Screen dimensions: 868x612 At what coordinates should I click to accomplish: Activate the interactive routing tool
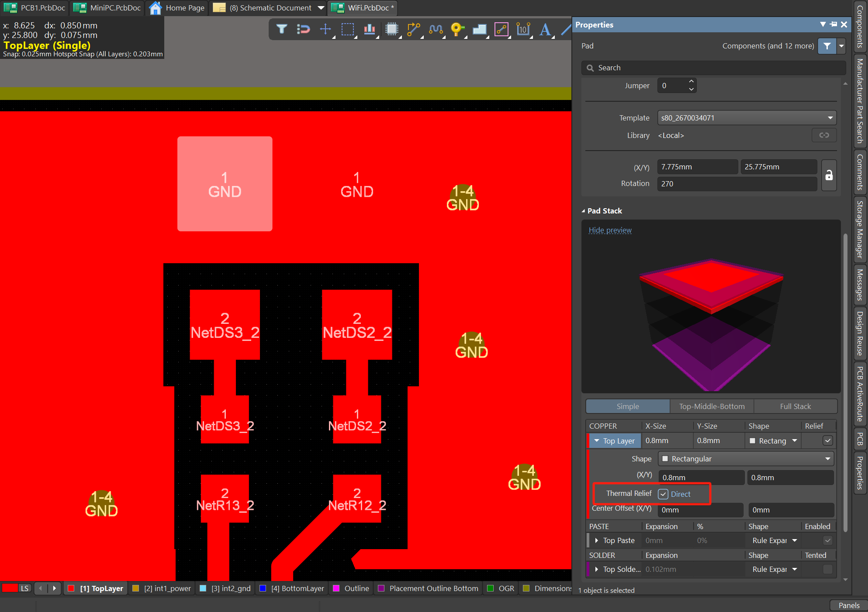413,29
